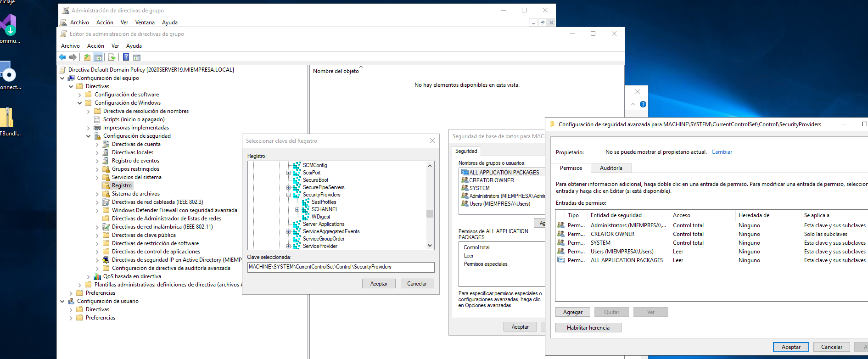
Task: Collapse the Configuración de seguridad tree node
Action: (x=89, y=136)
